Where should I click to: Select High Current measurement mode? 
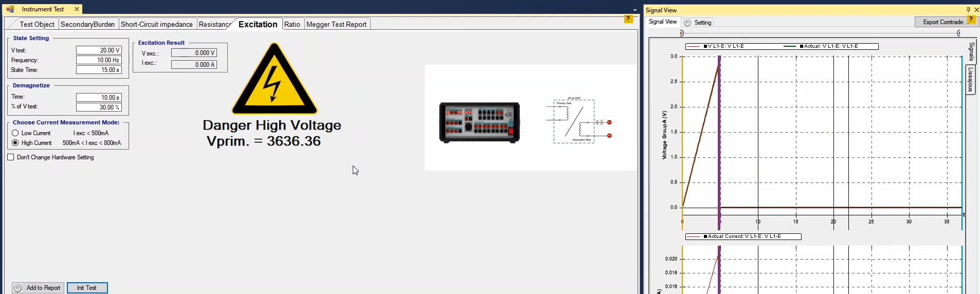(15, 143)
